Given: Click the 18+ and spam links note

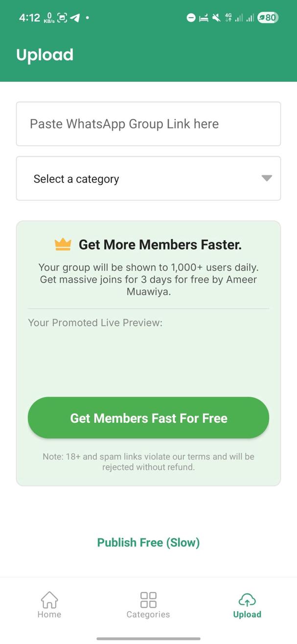Looking at the screenshot, I should pyautogui.click(x=148, y=461).
